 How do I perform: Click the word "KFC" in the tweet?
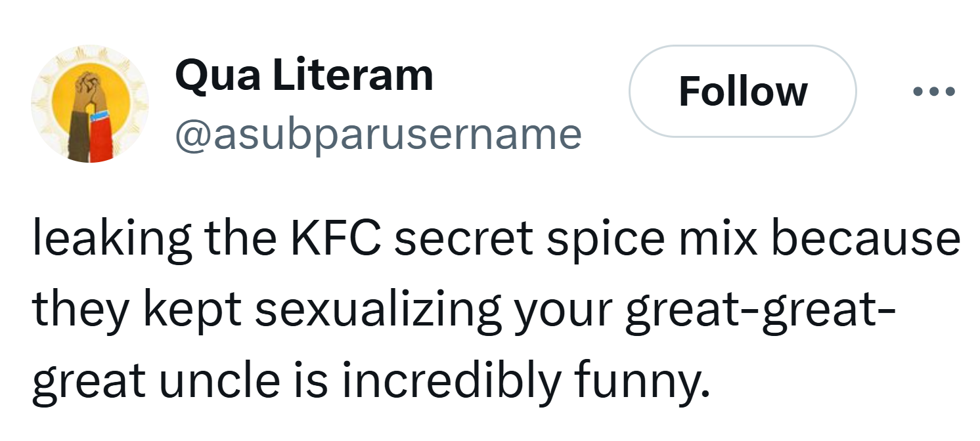click(x=338, y=240)
